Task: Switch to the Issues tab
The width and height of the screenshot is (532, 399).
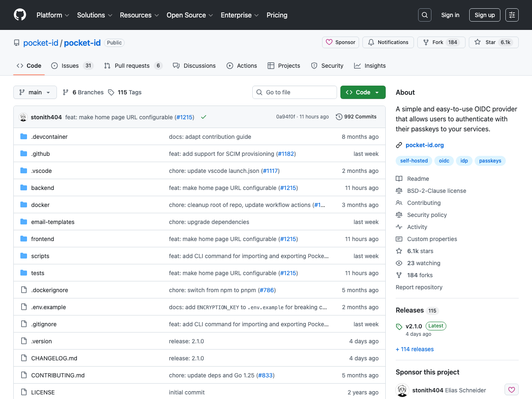Action: (x=70, y=66)
